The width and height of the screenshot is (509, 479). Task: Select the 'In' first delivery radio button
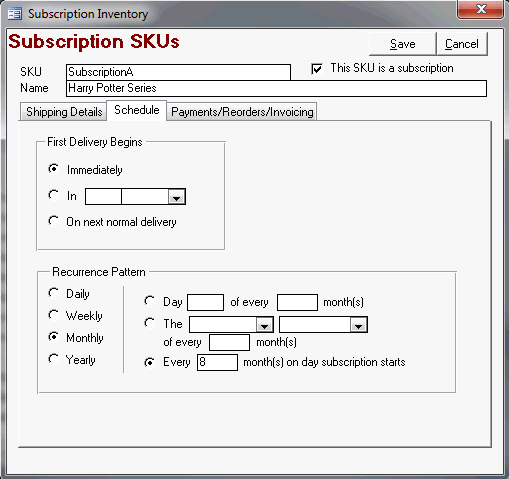point(54,195)
